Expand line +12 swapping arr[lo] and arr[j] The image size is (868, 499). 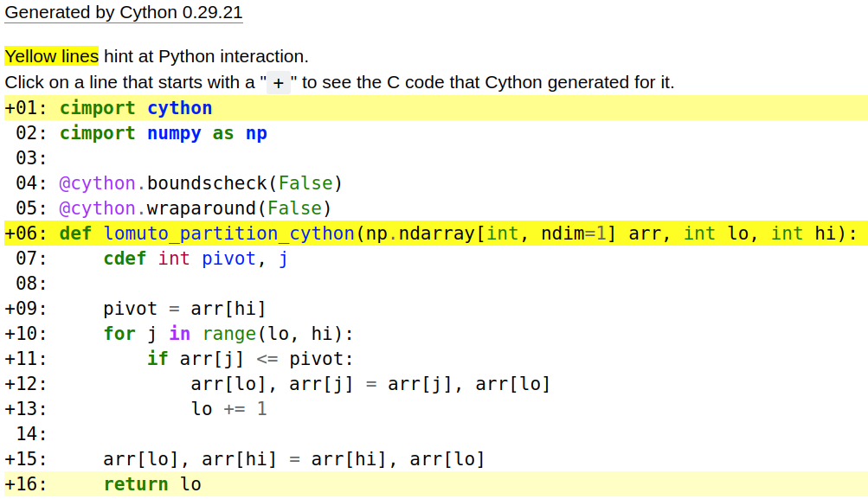(370, 384)
